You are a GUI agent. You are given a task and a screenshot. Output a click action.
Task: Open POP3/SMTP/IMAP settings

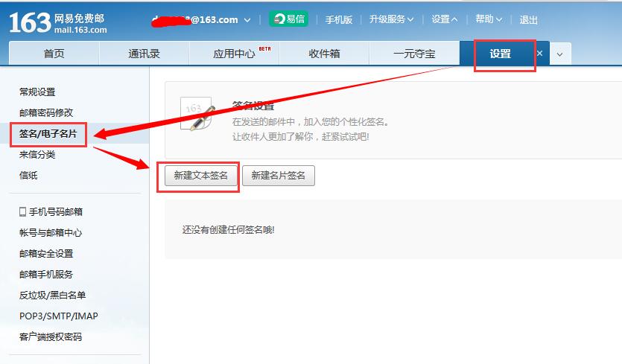59,316
